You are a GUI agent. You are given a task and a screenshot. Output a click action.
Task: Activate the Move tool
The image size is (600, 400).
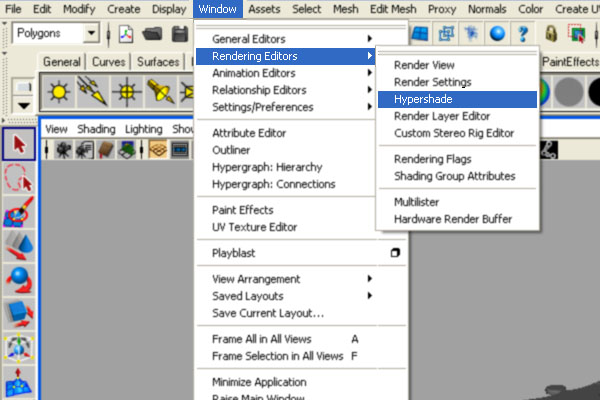point(19,245)
